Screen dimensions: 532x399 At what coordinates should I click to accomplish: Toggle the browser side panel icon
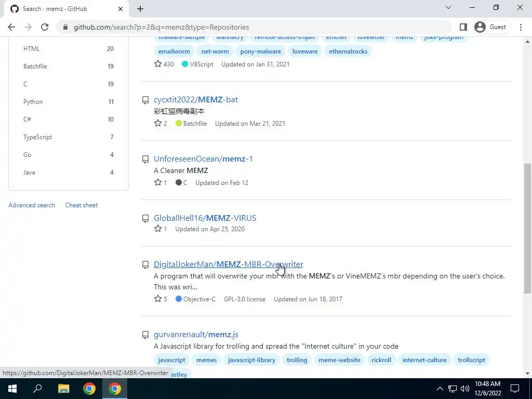[x=463, y=27]
